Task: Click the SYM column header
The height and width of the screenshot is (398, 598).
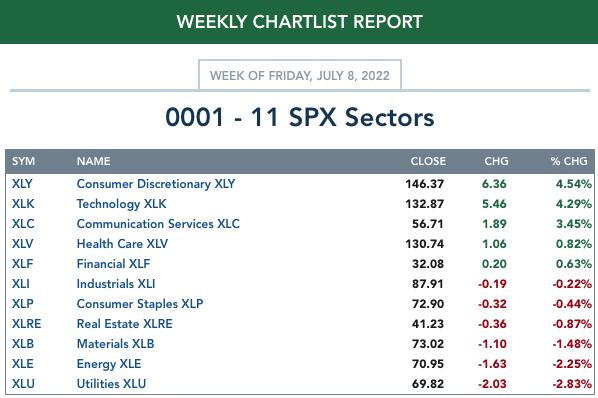Action: 23,161
